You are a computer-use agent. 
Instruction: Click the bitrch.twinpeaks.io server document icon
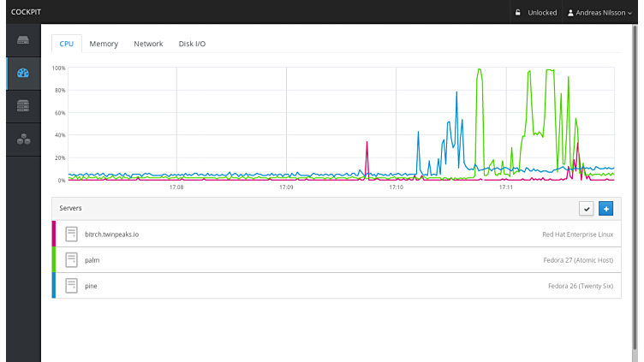[x=72, y=234]
